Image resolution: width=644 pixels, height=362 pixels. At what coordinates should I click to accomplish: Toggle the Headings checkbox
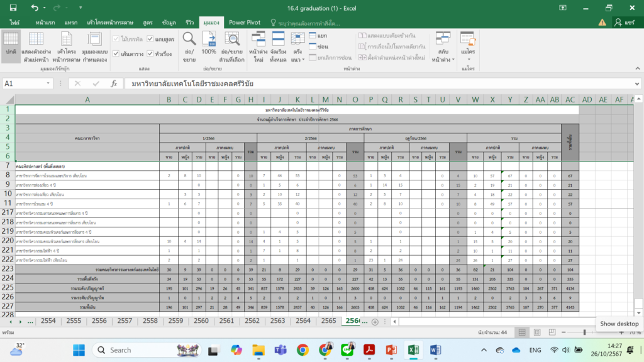[150, 54]
